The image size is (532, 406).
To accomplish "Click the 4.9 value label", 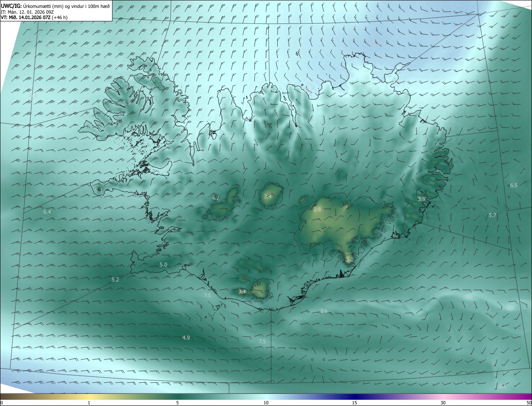I will pos(186,338).
